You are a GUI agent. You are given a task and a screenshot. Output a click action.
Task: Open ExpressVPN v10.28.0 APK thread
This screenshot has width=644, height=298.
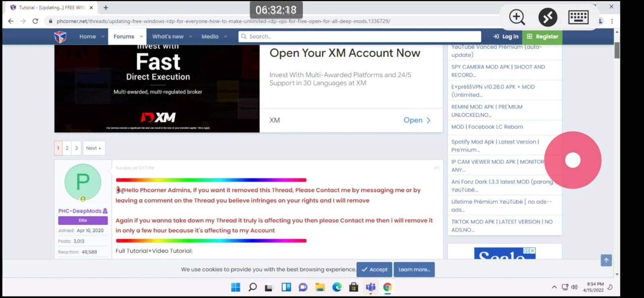click(493, 91)
